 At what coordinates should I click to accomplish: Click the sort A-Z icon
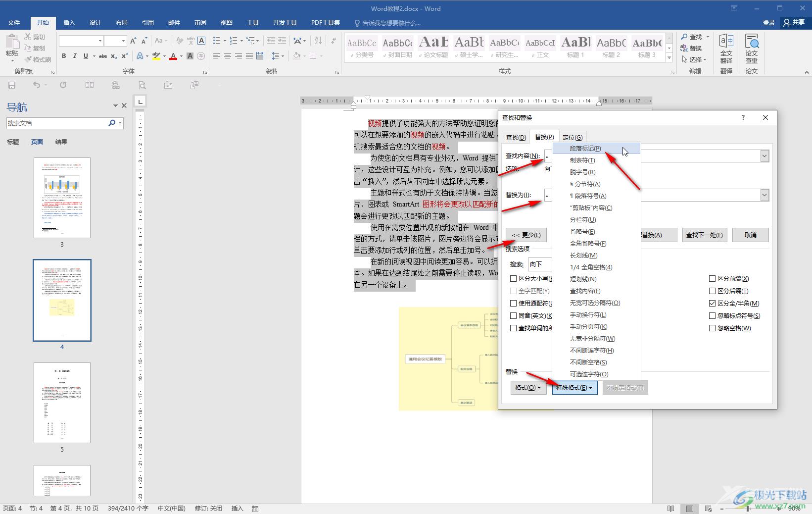(x=318, y=41)
